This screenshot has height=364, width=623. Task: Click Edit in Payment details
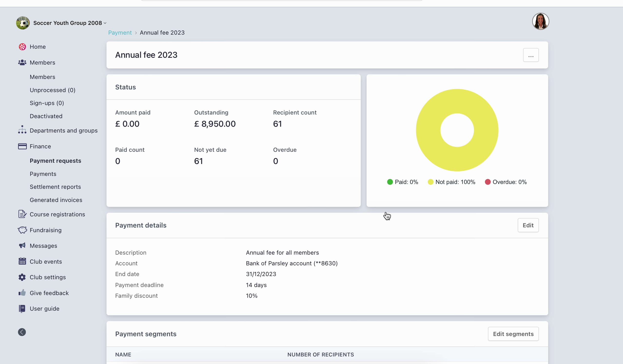click(x=528, y=225)
